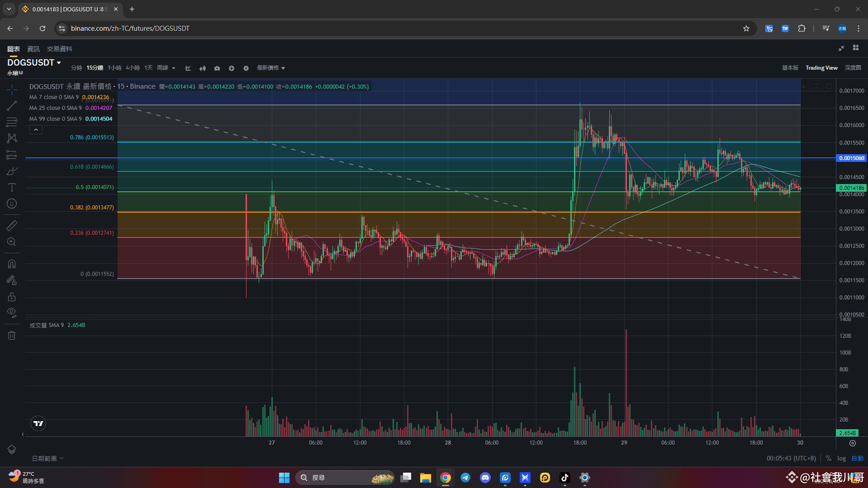Expand the 最新價格 price source dropdown
Image resolution: width=868 pixels, height=488 pixels.
(x=270, y=68)
